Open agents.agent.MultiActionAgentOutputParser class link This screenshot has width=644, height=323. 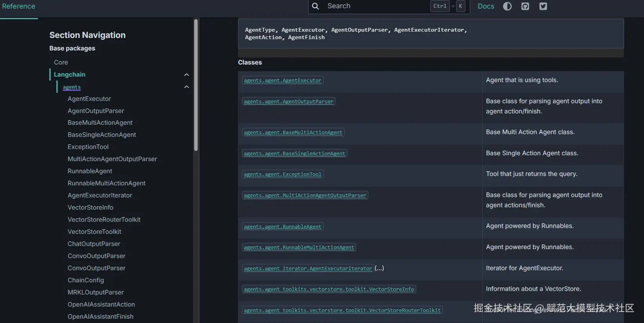305,196
